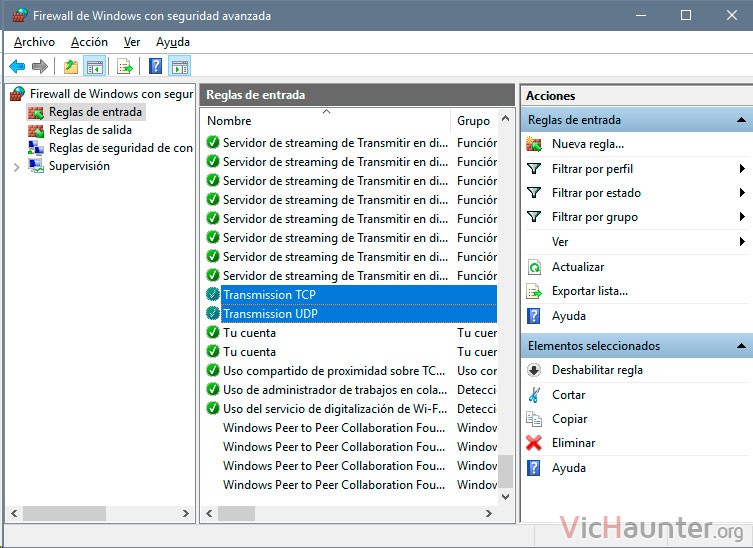The width and height of the screenshot is (753, 548).
Task: Expand the Supervisión tree node
Action: tap(17, 167)
